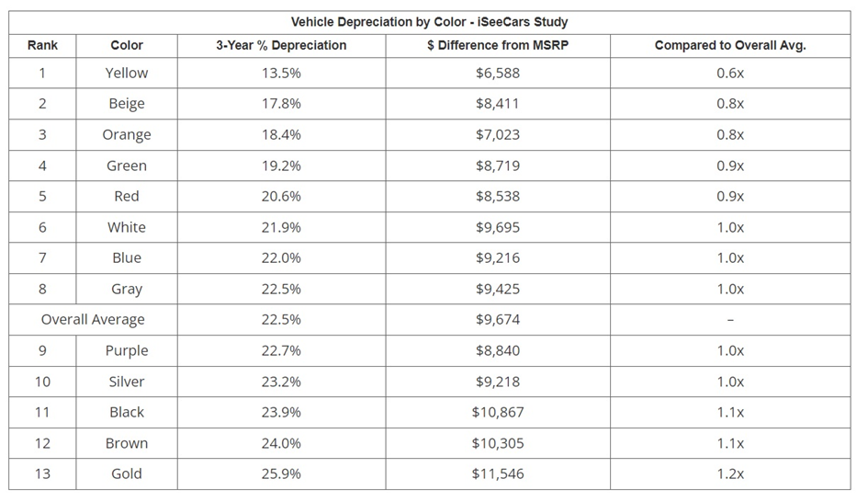This screenshot has width=868, height=502.
Task: Select the Rank column header
Action: click(x=42, y=45)
